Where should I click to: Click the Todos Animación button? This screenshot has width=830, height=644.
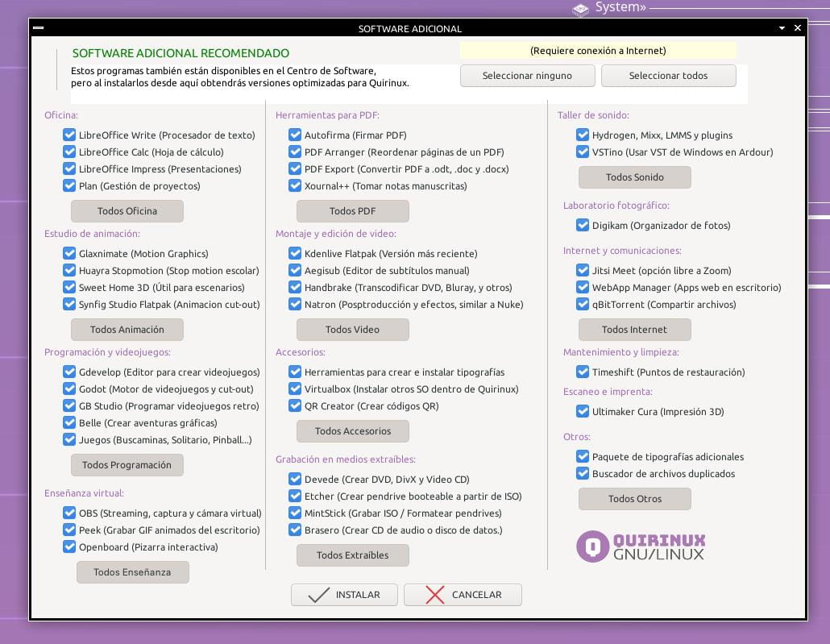[x=127, y=330]
